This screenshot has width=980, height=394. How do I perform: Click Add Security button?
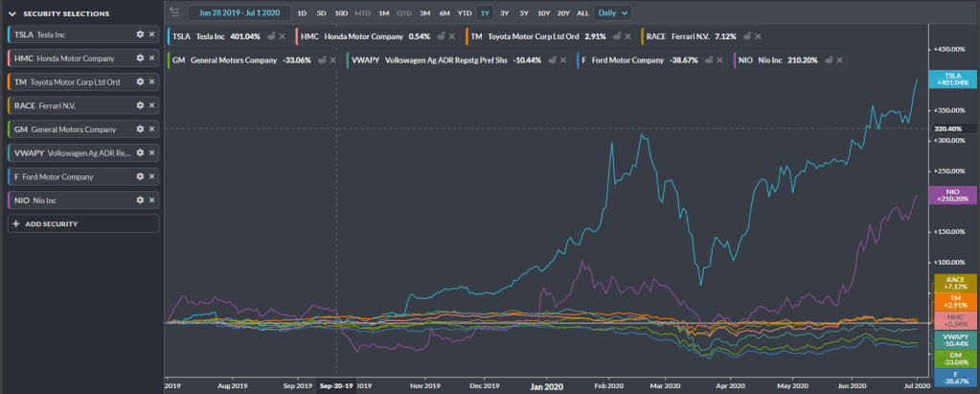click(83, 223)
